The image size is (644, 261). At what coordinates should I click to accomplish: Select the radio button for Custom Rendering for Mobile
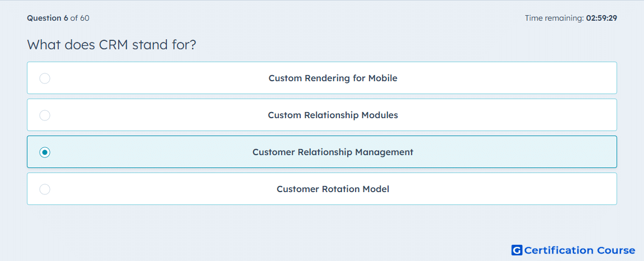tap(45, 78)
